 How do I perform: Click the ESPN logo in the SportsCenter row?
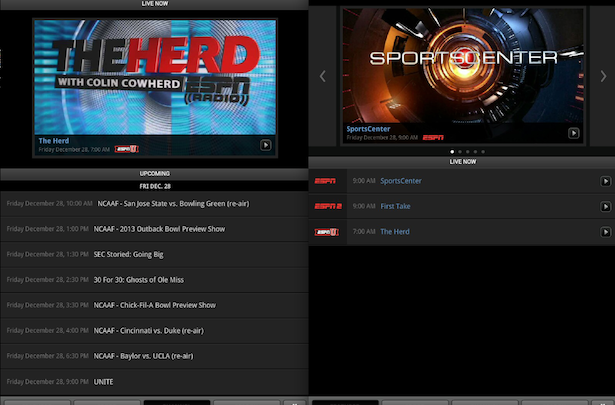[x=325, y=181]
